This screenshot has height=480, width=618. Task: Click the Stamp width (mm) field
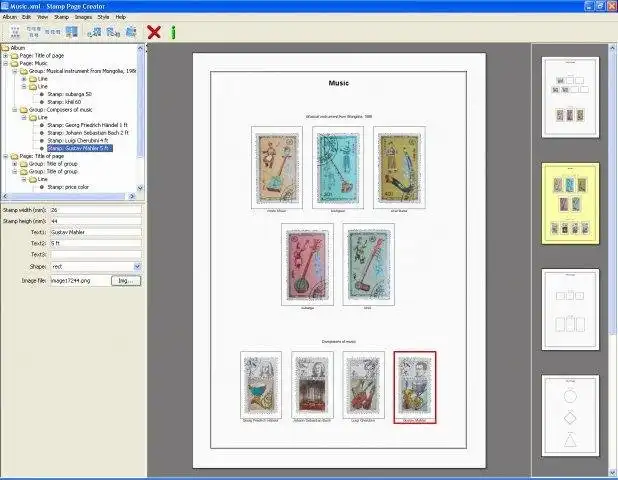(96, 210)
